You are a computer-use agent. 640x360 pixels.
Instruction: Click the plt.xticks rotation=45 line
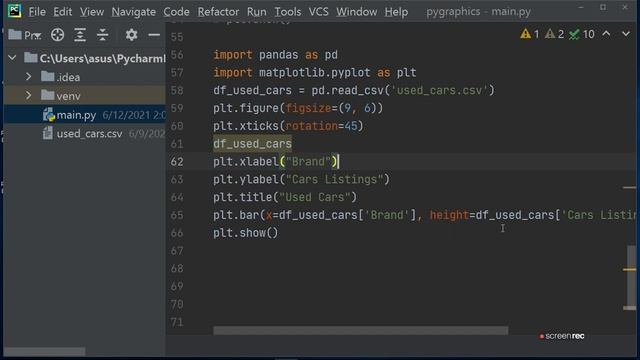288,126
